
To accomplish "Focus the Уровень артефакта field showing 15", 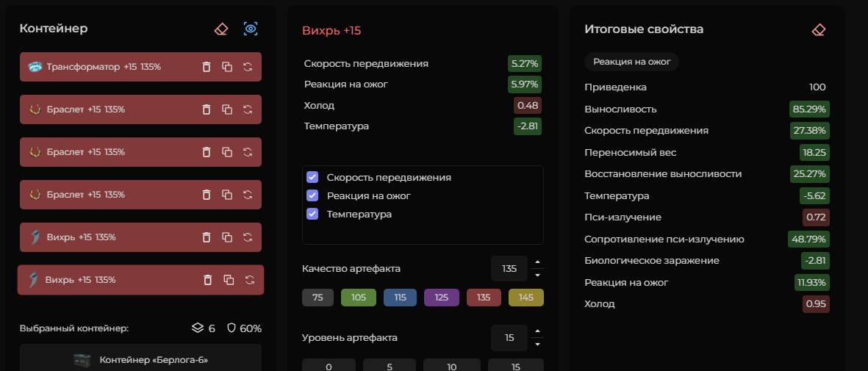I will pyautogui.click(x=509, y=338).
